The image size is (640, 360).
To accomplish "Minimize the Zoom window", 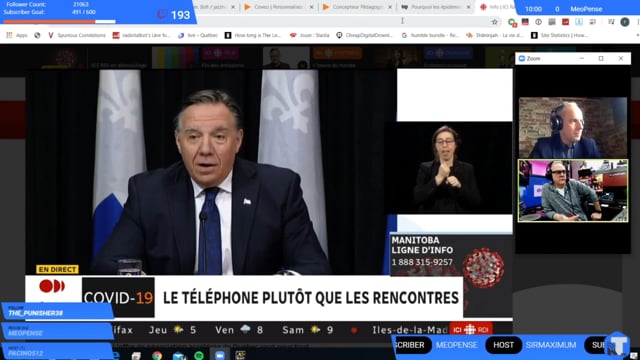I will pyautogui.click(x=582, y=58).
